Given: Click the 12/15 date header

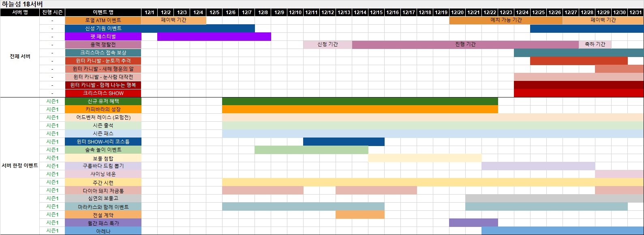Looking at the screenshot, I should tap(376, 13).
